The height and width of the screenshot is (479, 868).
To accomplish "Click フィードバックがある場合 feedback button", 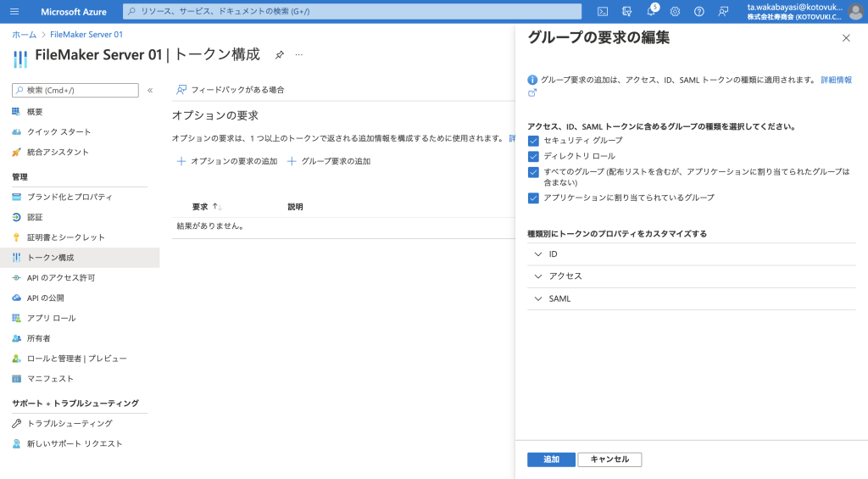I will (x=231, y=90).
